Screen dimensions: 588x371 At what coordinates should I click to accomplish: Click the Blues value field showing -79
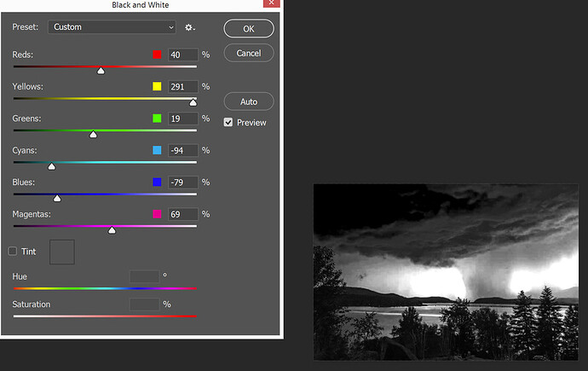pos(183,183)
